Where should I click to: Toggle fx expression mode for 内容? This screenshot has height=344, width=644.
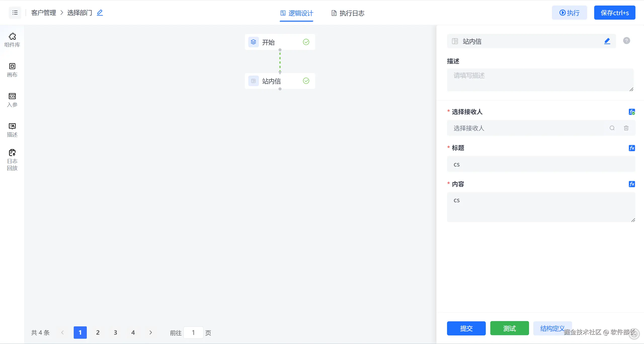point(632,184)
